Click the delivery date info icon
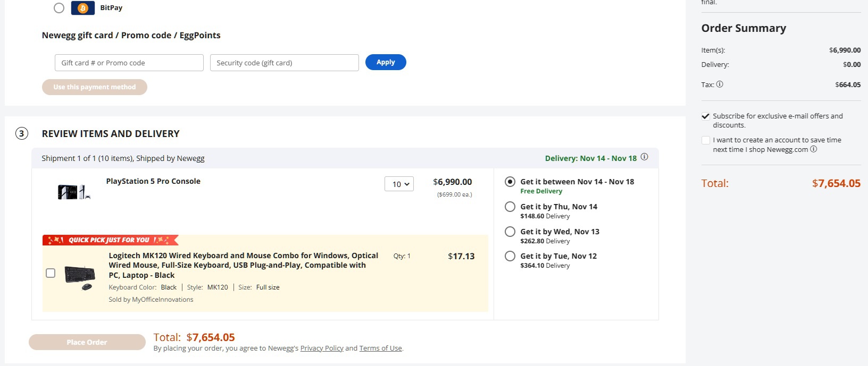 pos(644,157)
